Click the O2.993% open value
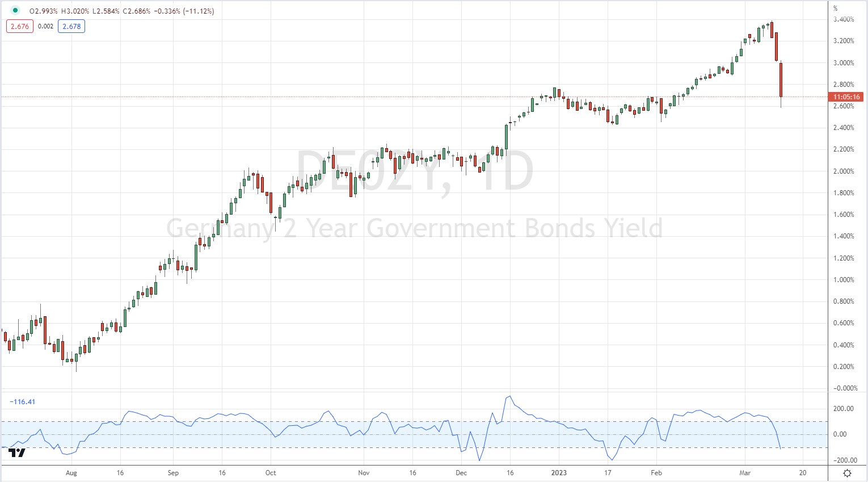 pos(44,11)
